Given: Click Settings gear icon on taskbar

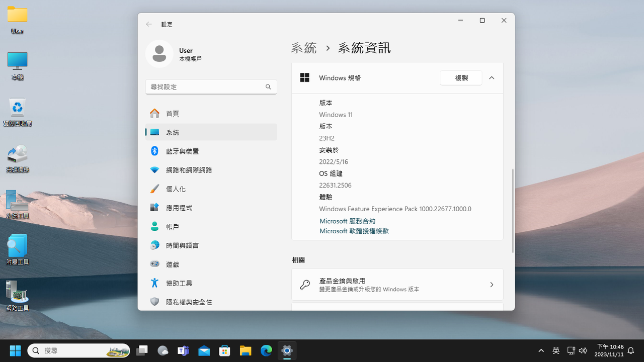Looking at the screenshot, I should [287, 350].
